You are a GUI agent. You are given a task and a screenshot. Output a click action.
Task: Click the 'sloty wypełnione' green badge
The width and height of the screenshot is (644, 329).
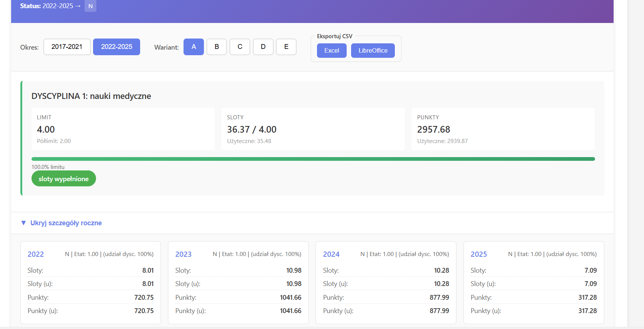tap(64, 179)
